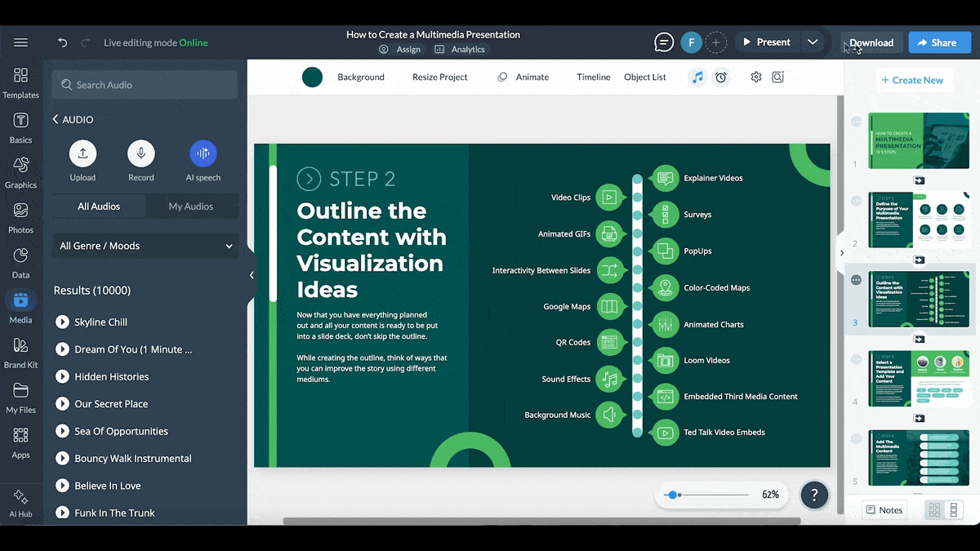Play the Bouncy Walk Instrumental track
The width and height of the screenshot is (980, 551).
62,458
